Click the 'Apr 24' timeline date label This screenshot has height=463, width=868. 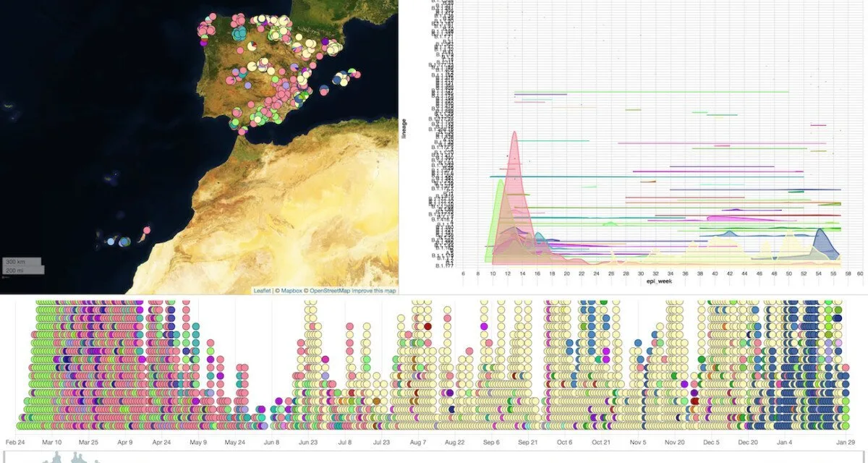click(x=161, y=442)
